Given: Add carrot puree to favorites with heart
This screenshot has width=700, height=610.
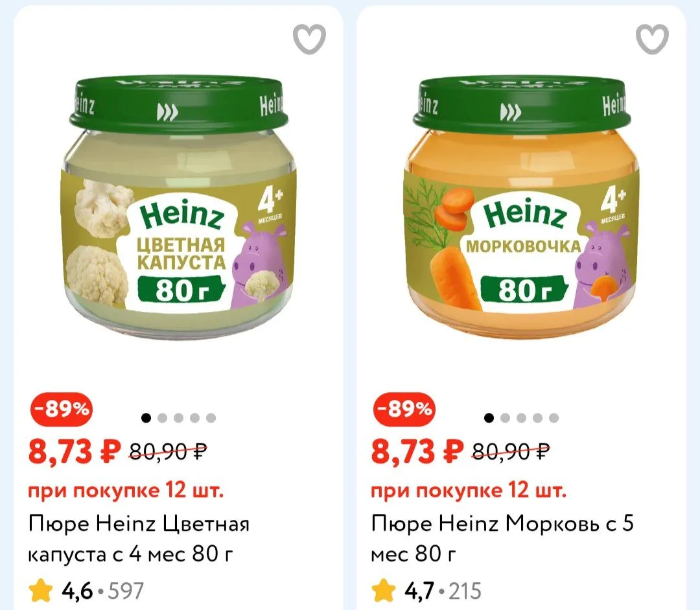Looking at the screenshot, I should (x=652, y=40).
